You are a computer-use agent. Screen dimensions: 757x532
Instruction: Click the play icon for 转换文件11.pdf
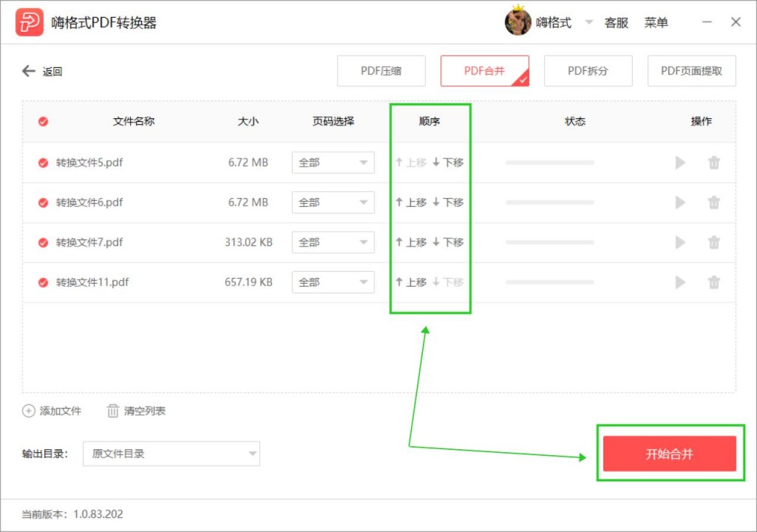coord(680,282)
